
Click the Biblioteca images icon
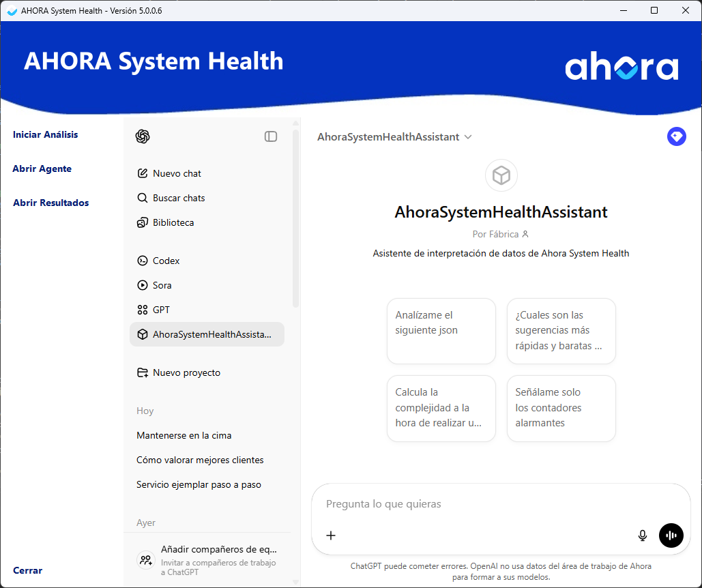click(143, 222)
